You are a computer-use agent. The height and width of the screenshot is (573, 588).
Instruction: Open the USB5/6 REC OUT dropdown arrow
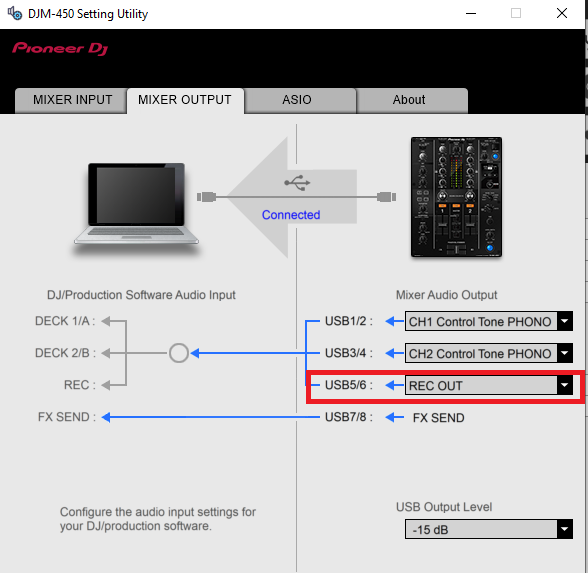click(564, 385)
